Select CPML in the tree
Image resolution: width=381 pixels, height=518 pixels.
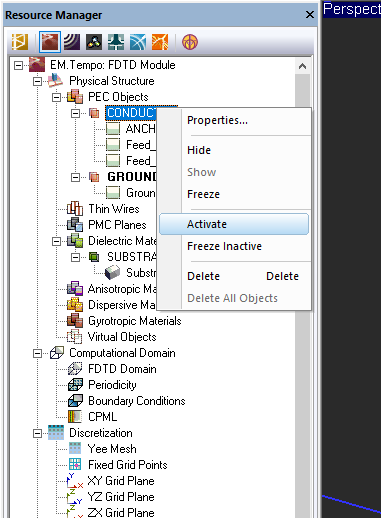(103, 417)
